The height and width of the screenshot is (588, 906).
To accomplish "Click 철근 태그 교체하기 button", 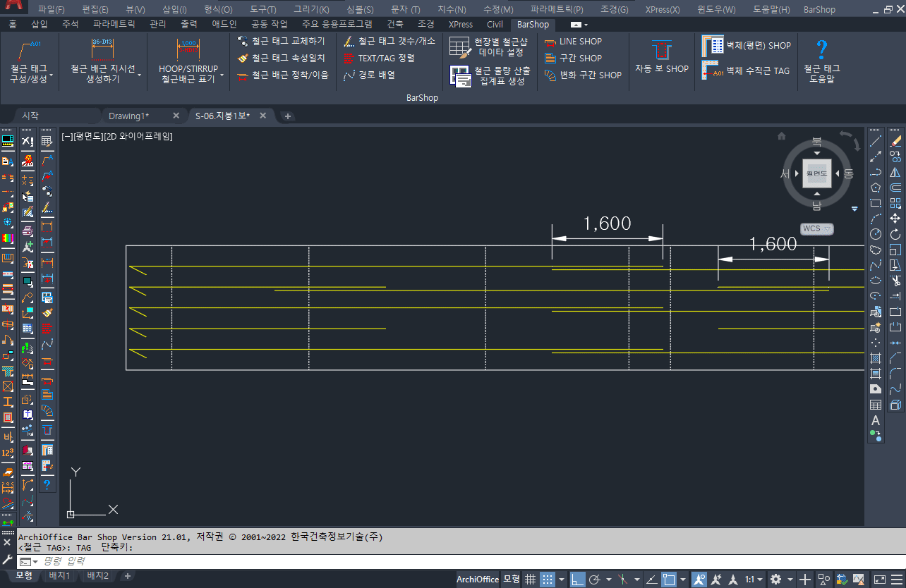I will tap(282, 42).
